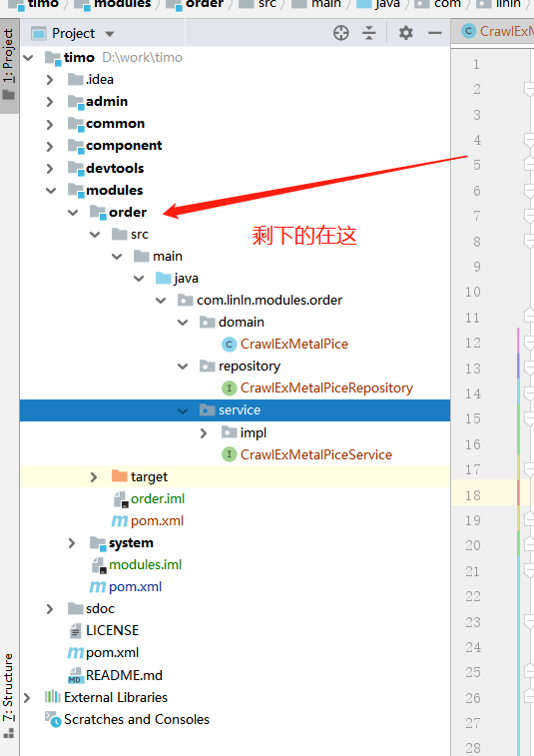Expand the system module
This screenshot has width=534, height=756.
[x=72, y=543]
